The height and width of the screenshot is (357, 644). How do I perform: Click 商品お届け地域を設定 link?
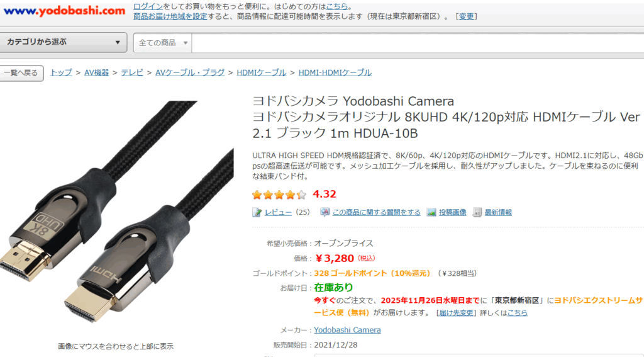click(170, 16)
